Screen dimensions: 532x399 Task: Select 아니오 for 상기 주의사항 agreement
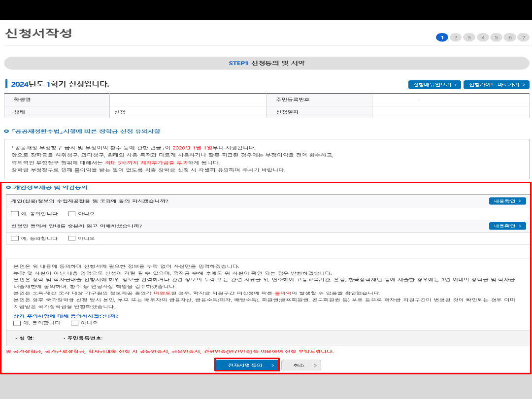(74, 323)
